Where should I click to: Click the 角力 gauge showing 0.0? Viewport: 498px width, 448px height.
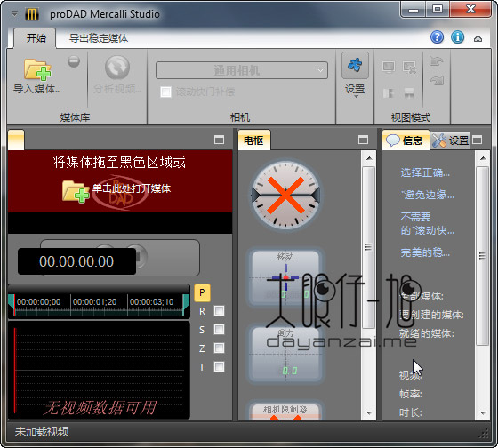pyautogui.click(x=285, y=354)
